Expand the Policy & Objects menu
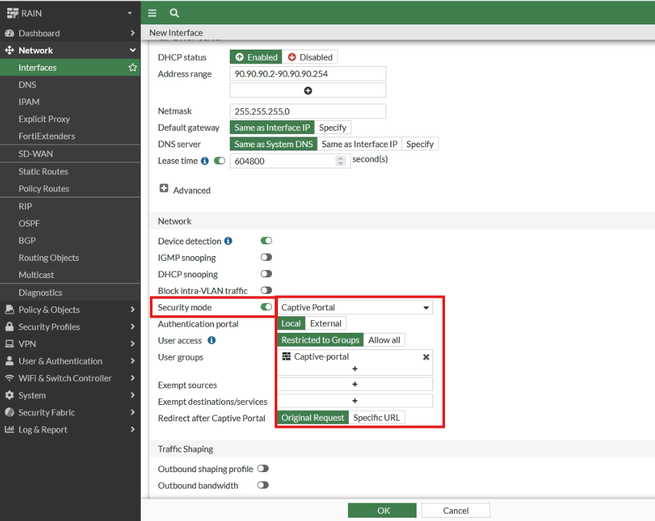This screenshot has width=655, height=521. coord(69,310)
